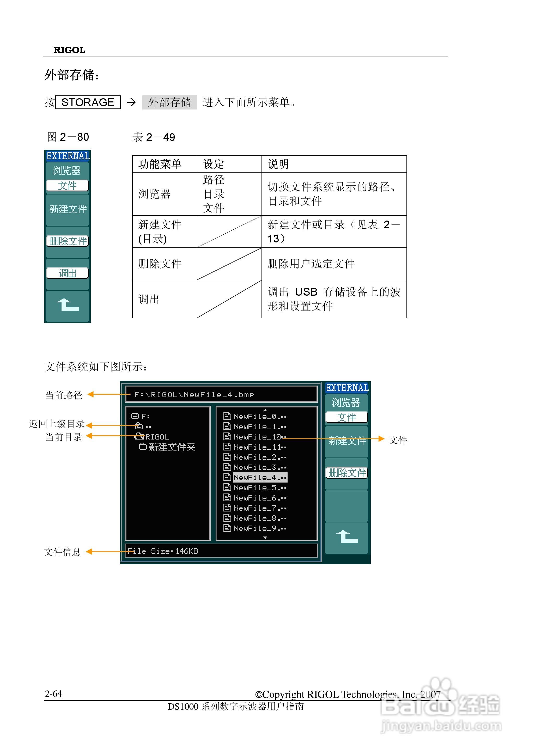
Task: Select the highlighted 外部存储 menu option
Action: click(171, 102)
